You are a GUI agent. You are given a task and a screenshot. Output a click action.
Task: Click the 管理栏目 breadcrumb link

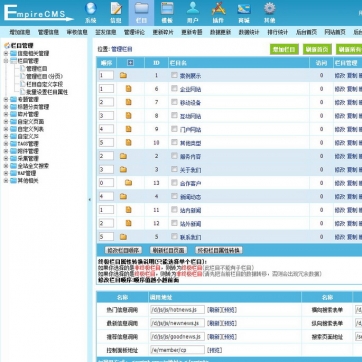pyautogui.click(x=122, y=49)
